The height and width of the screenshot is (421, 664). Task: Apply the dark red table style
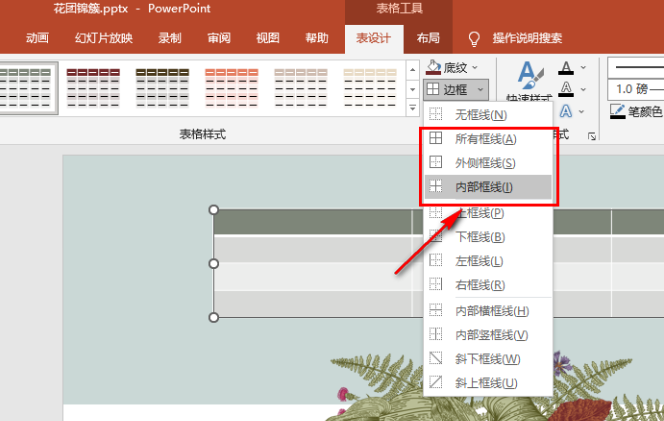[93, 88]
